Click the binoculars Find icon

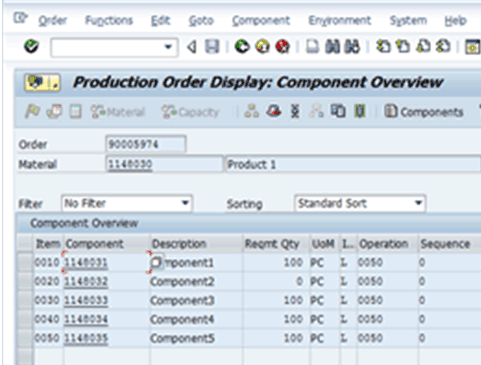332,47
